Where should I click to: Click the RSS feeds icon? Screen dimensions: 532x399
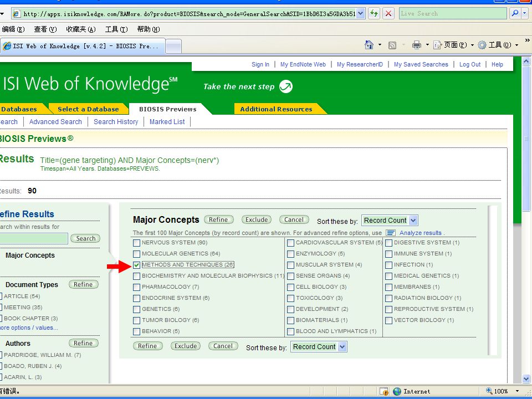click(392, 45)
